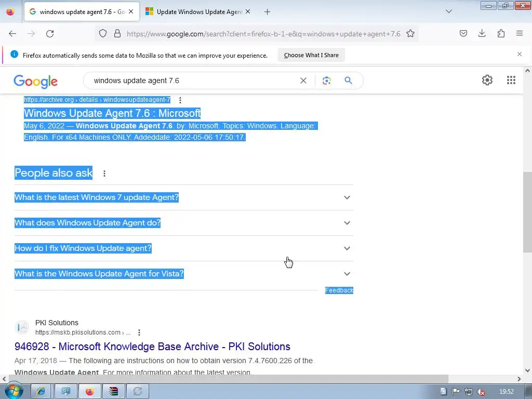Expand What does Windows Update Agent do

183,223
